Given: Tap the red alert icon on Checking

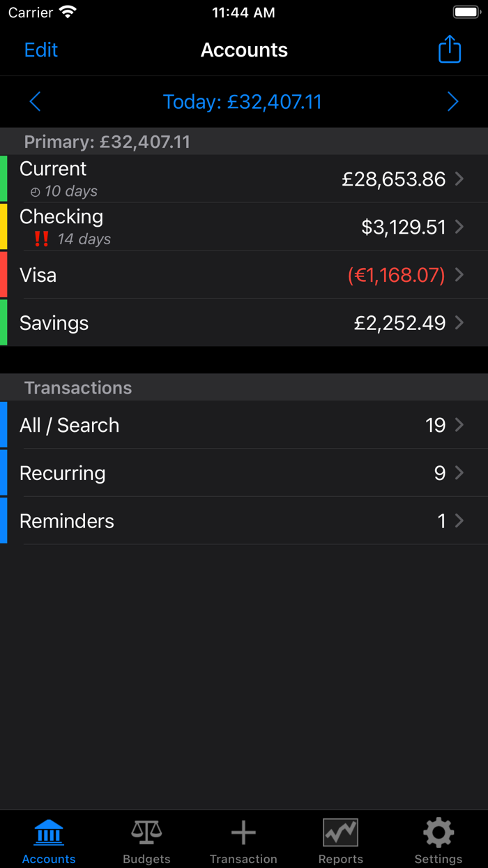Looking at the screenshot, I should [40, 239].
